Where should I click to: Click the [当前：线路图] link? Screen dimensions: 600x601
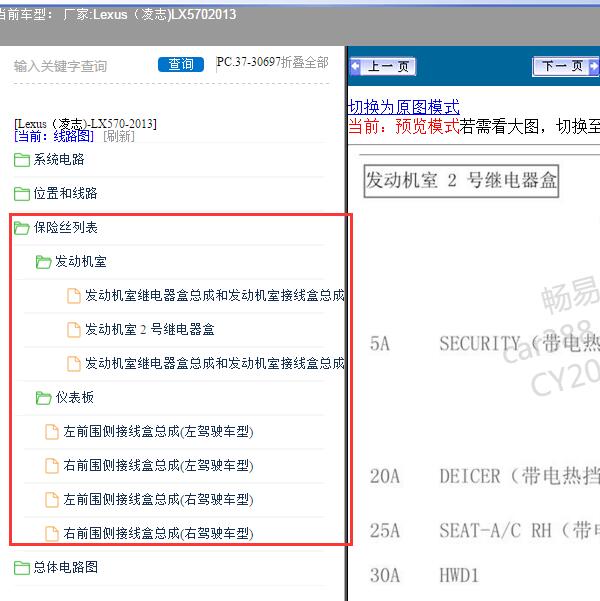pos(54,136)
